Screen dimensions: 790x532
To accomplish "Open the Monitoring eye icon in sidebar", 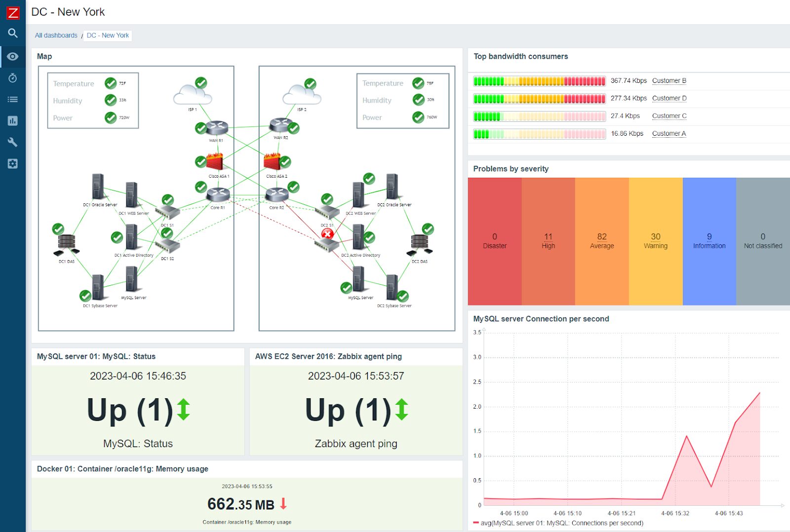I will 13,56.
